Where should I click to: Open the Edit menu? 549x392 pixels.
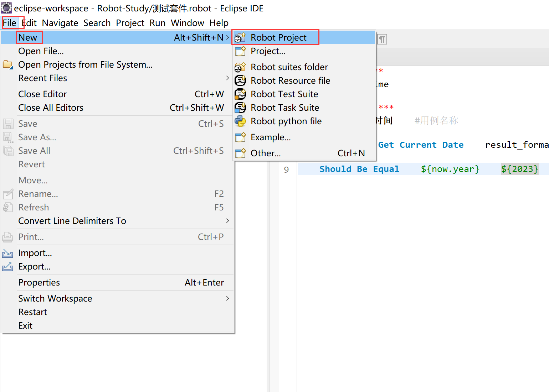click(x=29, y=23)
